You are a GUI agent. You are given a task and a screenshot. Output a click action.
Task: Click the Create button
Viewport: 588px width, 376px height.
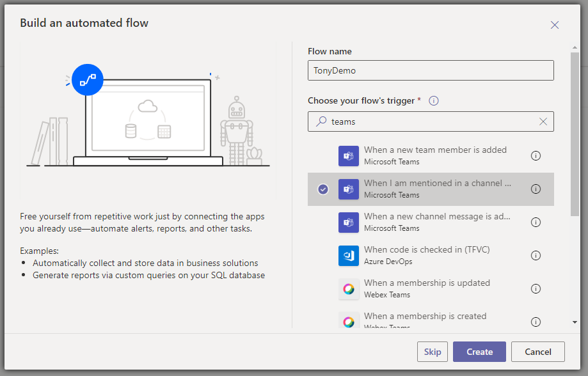pyautogui.click(x=479, y=352)
